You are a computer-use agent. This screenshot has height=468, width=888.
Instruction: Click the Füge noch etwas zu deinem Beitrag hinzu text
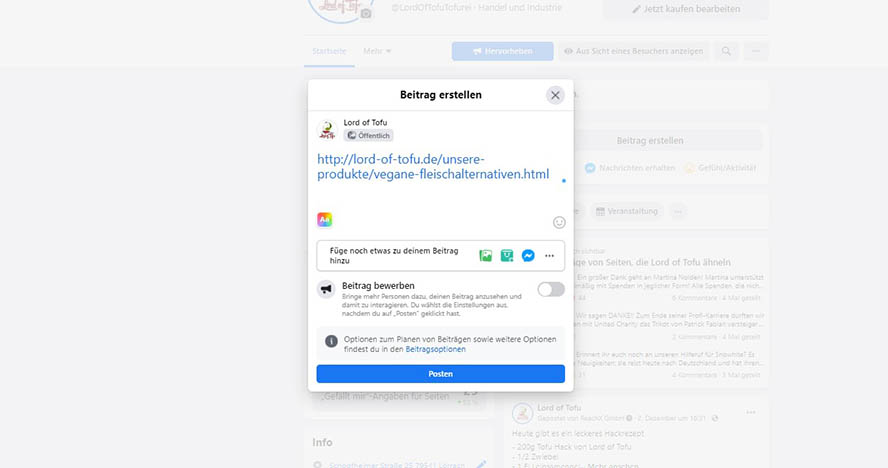pyautogui.click(x=394, y=256)
